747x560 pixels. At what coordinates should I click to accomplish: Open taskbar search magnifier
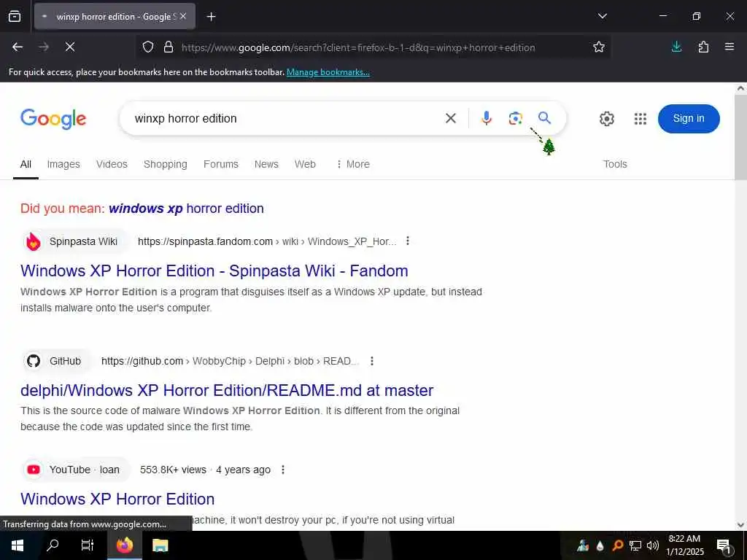(x=53, y=545)
